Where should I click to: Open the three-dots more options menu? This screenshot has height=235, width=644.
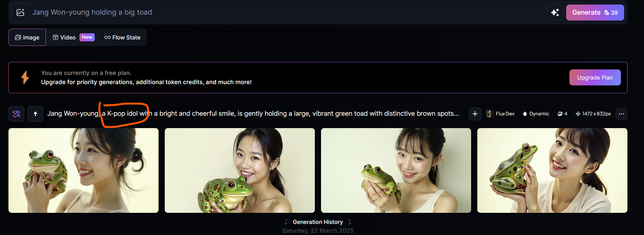621,114
